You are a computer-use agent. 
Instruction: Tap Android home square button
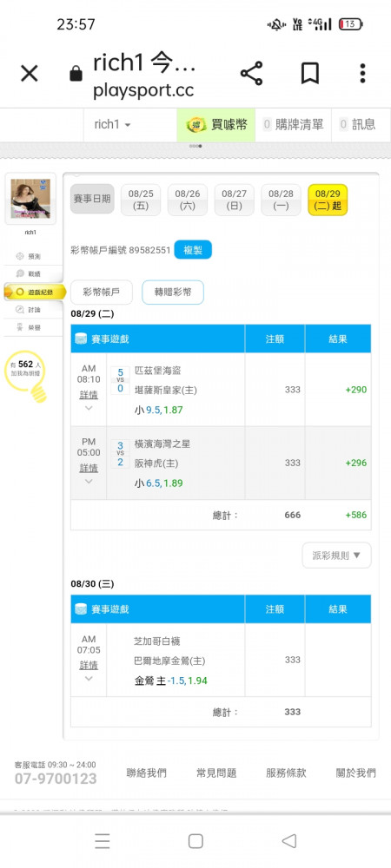[x=195, y=841]
